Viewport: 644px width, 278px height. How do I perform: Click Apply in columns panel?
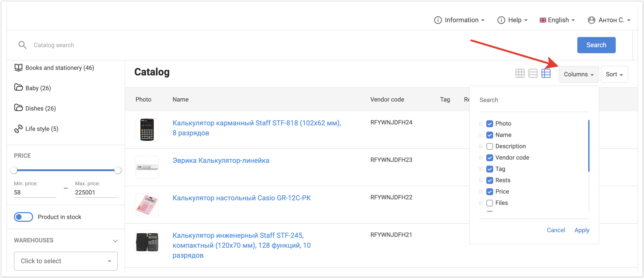[x=581, y=230]
